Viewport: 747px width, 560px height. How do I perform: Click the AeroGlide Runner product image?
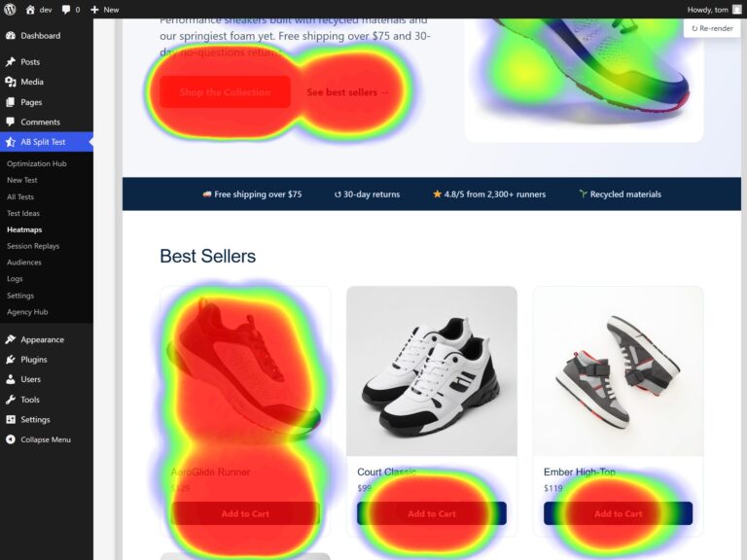click(245, 371)
